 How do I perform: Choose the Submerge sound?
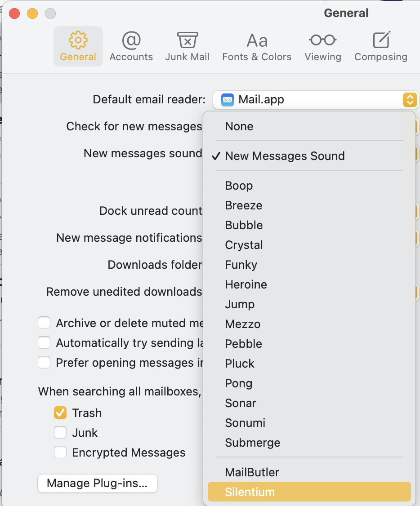point(309,443)
